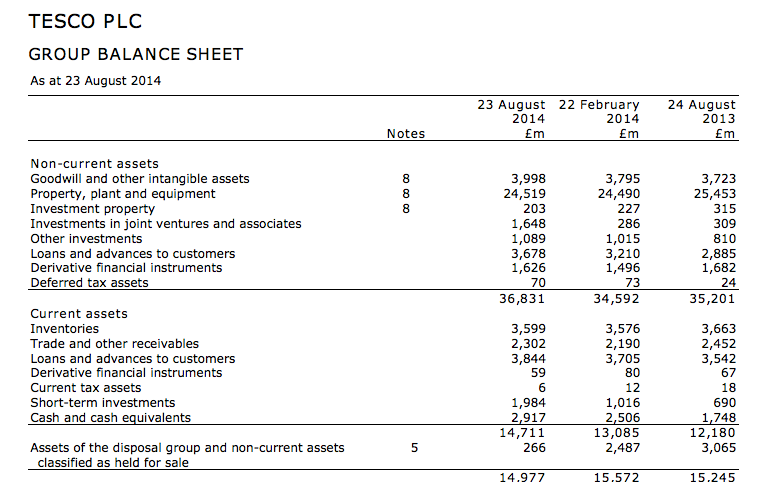This screenshot has height=482, width=769.
Task: Click 'Investments in joint ventures and associates'
Action: click(166, 224)
